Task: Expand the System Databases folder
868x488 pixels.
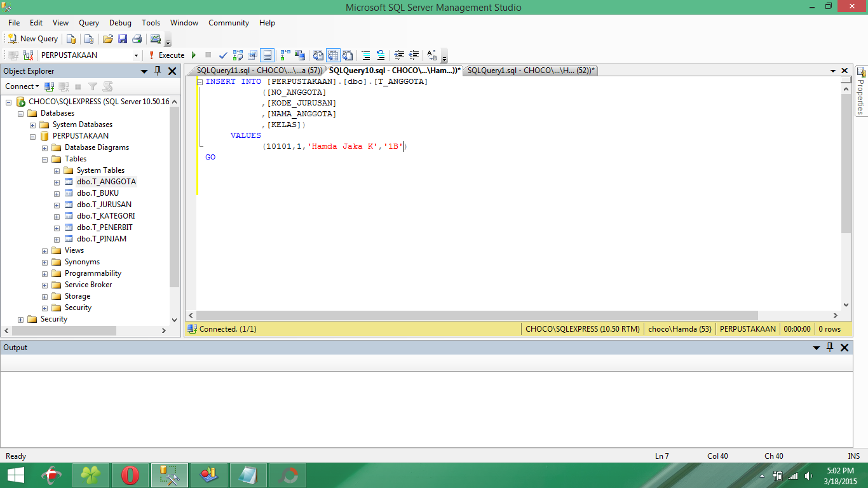Action: point(33,125)
